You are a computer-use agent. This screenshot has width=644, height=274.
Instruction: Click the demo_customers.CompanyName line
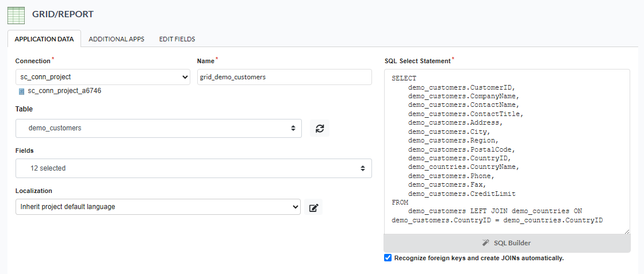[463, 97]
